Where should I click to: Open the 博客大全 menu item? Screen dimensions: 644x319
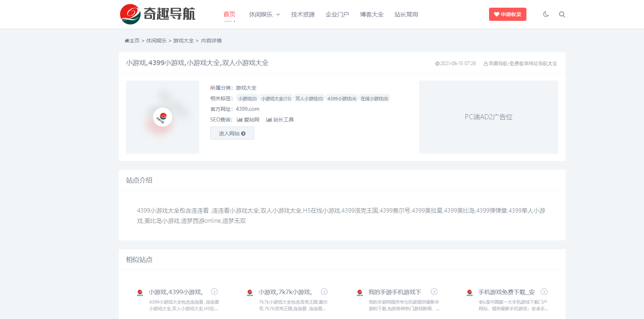coord(372,14)
